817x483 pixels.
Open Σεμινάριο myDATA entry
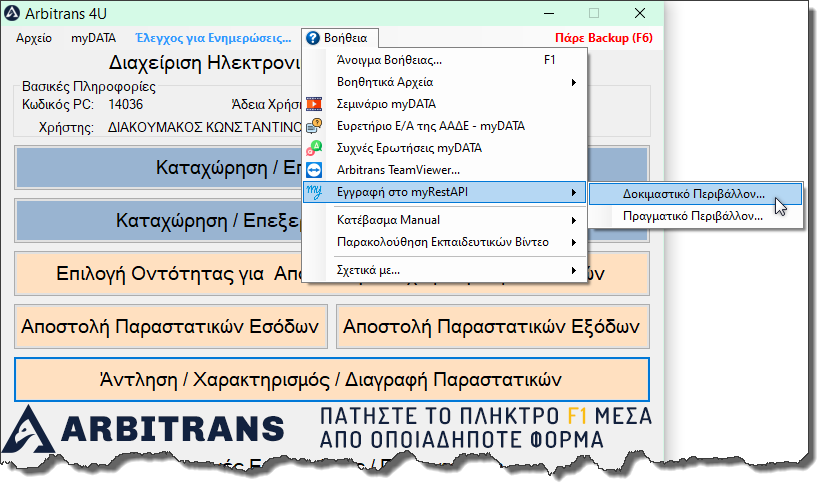coord(444,104)
